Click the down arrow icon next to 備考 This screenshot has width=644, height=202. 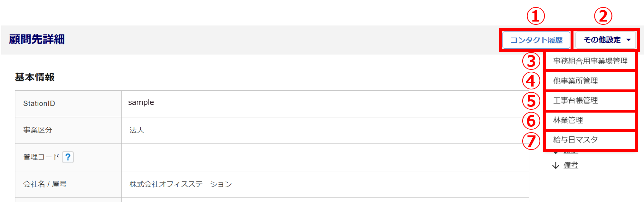(556, 165)
